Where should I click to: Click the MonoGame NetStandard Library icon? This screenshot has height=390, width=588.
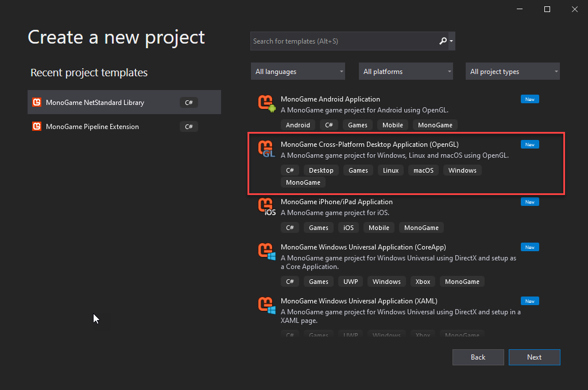37,103
